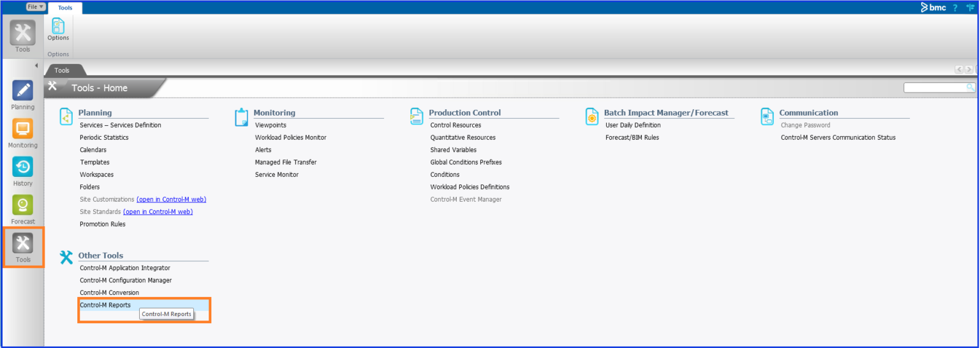This screenshot has width=980, height=348.
Task: Collapse the left sidebar arrow
Action: coord(36,66)
